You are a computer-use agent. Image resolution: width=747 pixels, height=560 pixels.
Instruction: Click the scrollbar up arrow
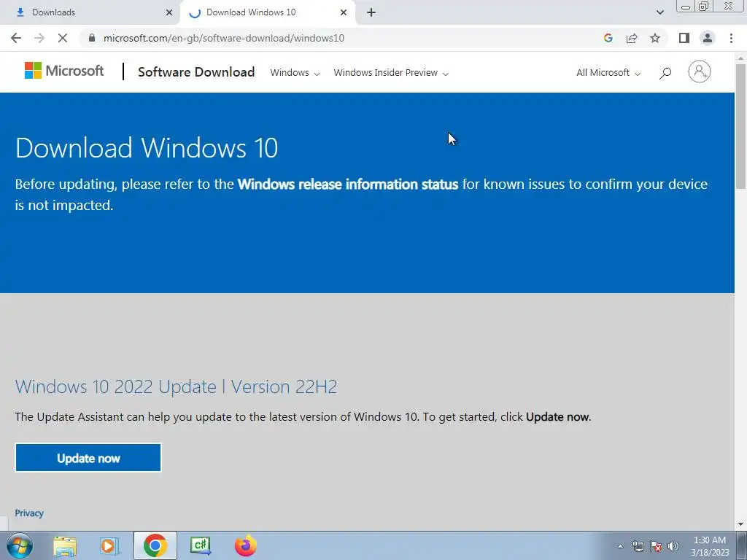(740, 58)
